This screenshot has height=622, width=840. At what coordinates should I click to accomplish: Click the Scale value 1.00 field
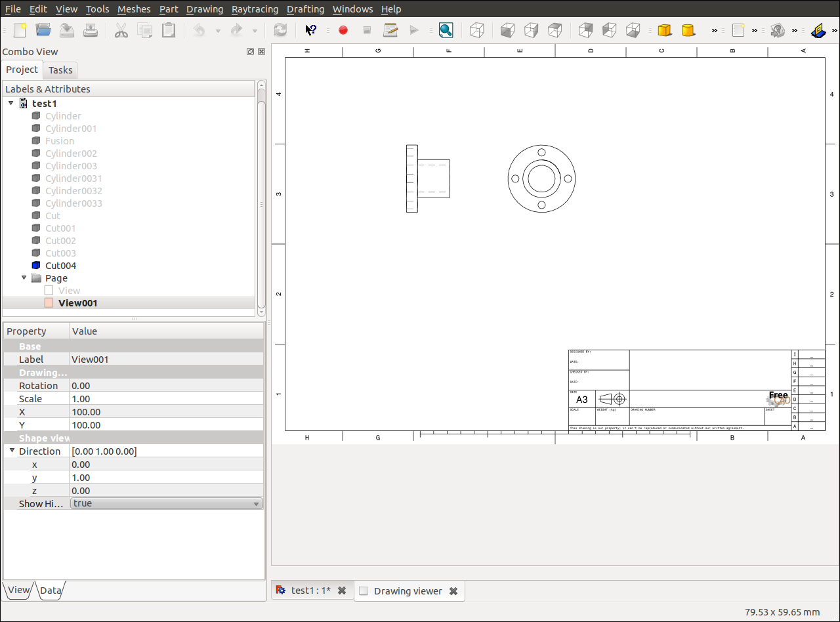pyautogui.click(x=167, y=399)
